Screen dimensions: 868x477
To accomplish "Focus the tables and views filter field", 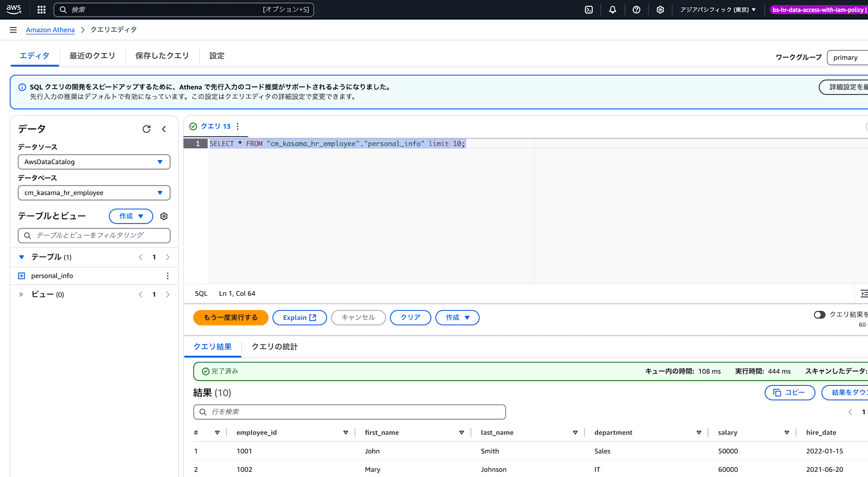I will click(94, 236).
